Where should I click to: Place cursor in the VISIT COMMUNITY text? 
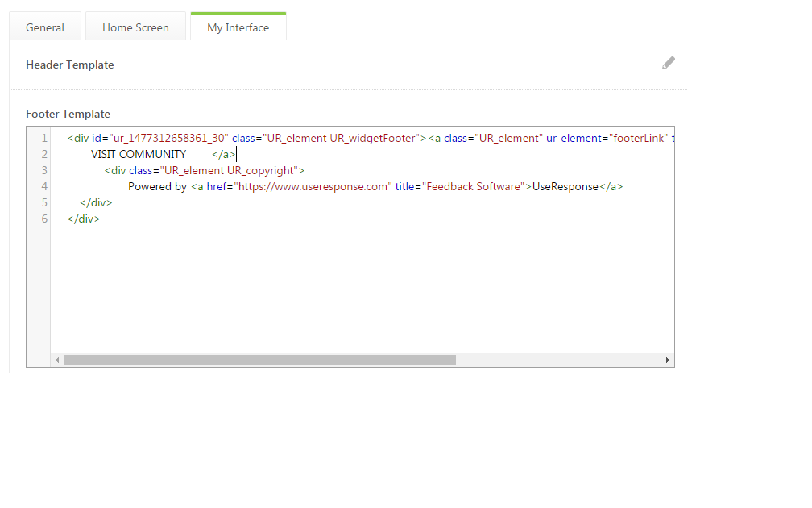tap(139, 154)
